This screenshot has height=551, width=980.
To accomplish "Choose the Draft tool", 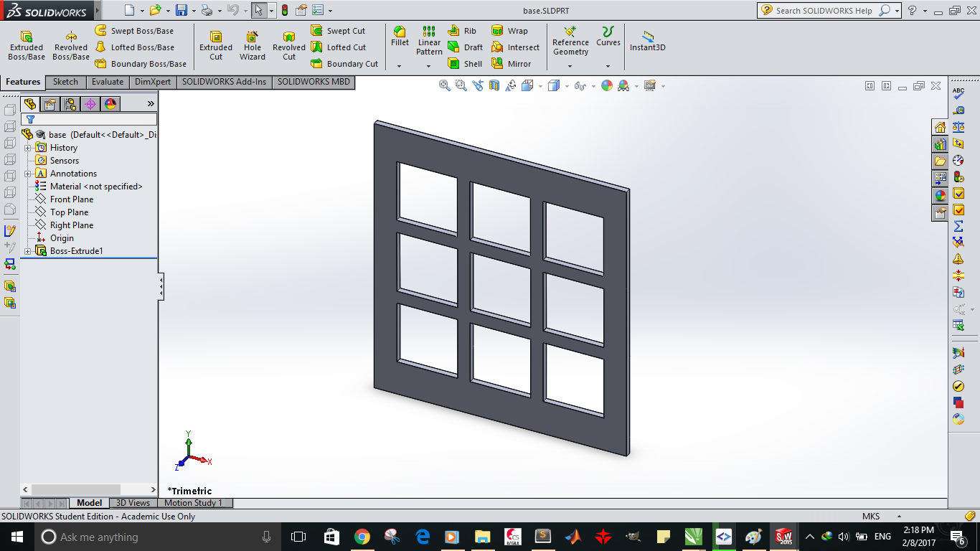I will coord(466,47).
